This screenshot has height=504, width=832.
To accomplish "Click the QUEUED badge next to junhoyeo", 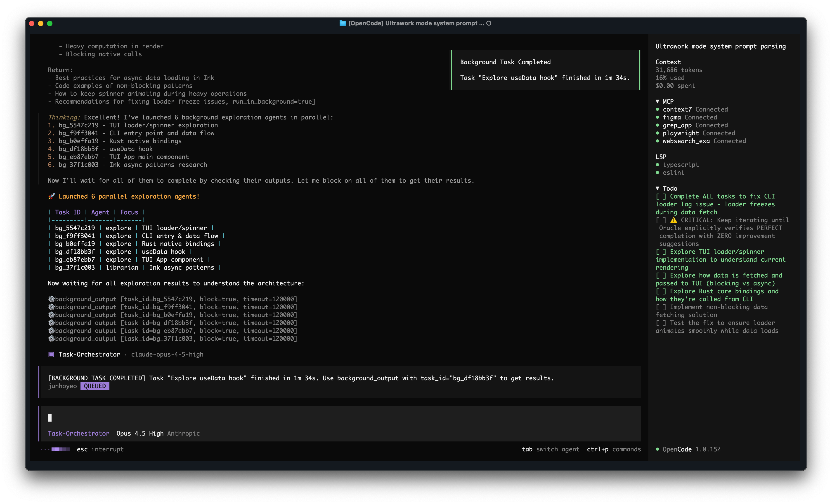I will [x=95, y=386].
